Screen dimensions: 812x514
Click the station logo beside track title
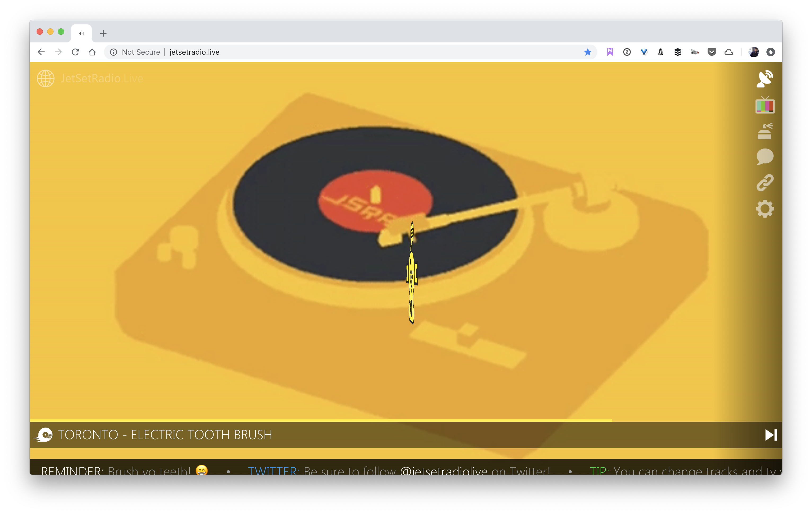[x=43, y=435]
